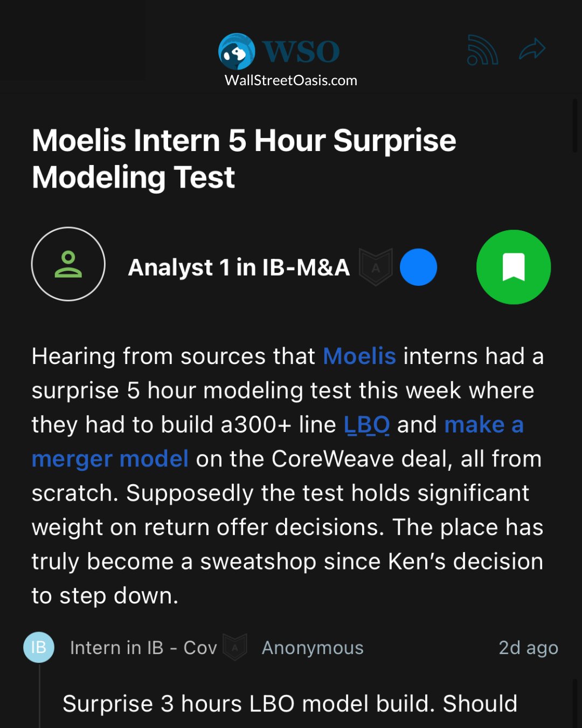Toggle the green bookmark button
The image size is (582, 728).
[x=514, y=267]
